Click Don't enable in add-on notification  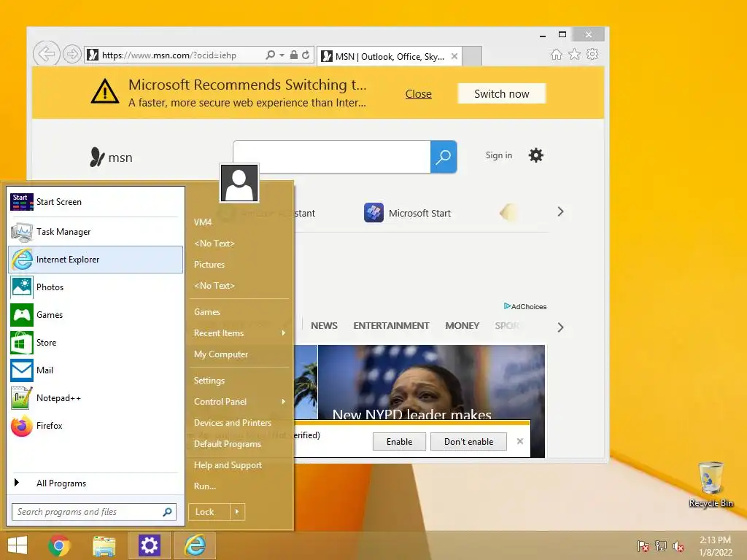469,441
